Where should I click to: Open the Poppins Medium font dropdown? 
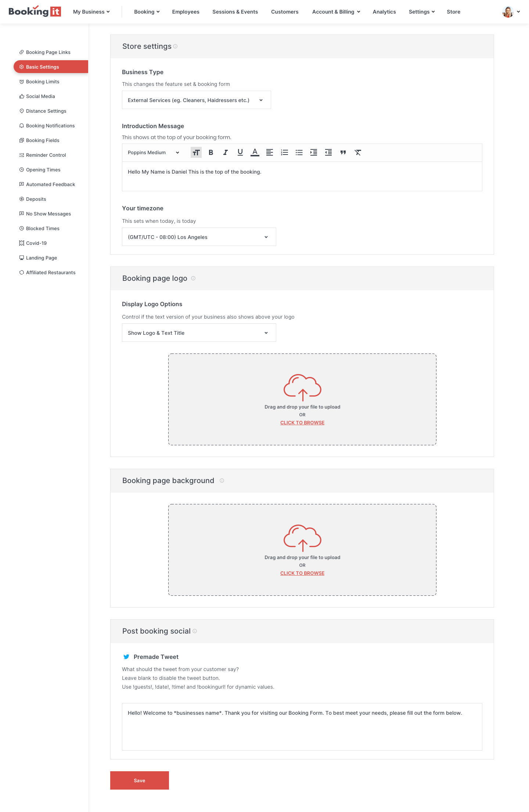pos(154,152)
